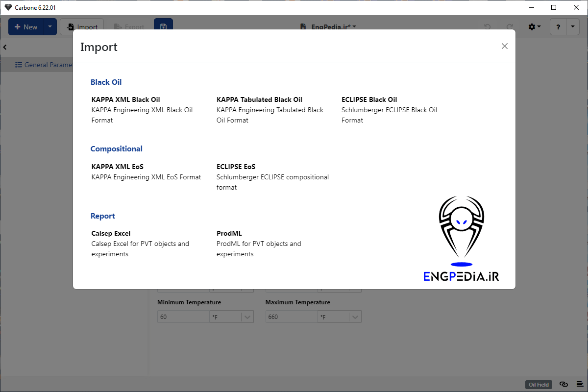This screenshot has width=588, height=392.
Task: Close the Import dialog with X
Action: (x=504, y=46)
